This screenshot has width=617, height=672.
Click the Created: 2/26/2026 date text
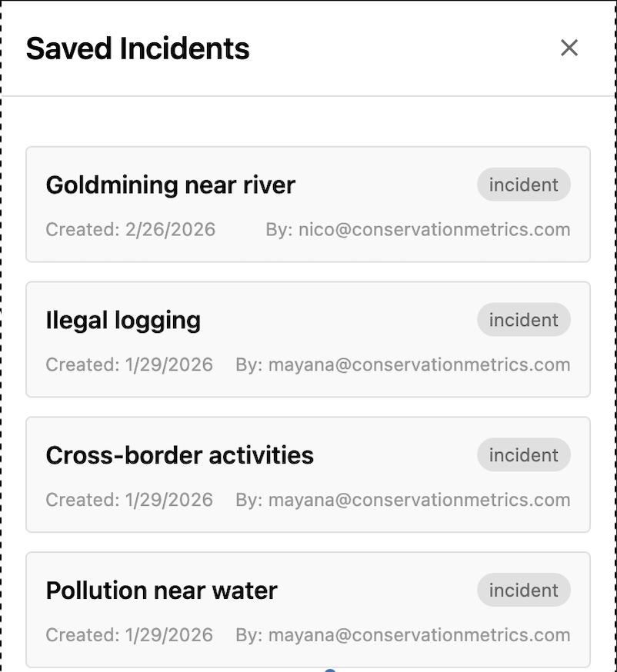coord(130,229)
